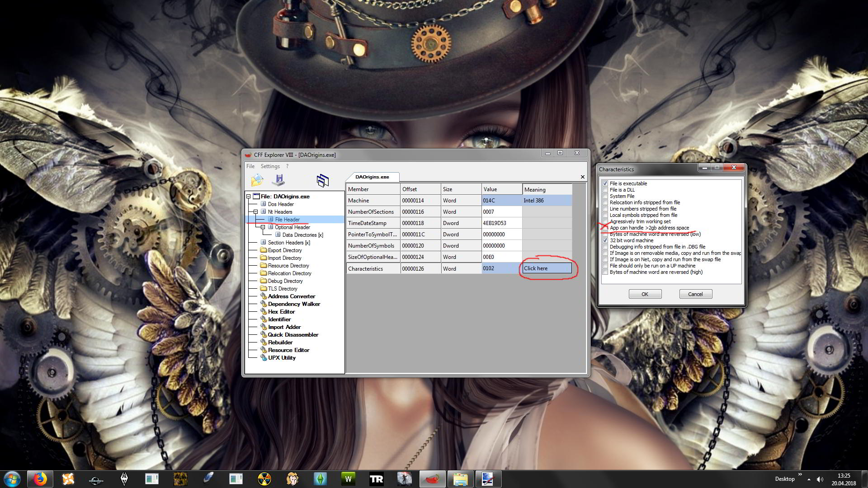Switch to the DAOrigins.exe tab
The height and width of the screenshot is (488, 868).
(x=372, y=177)
